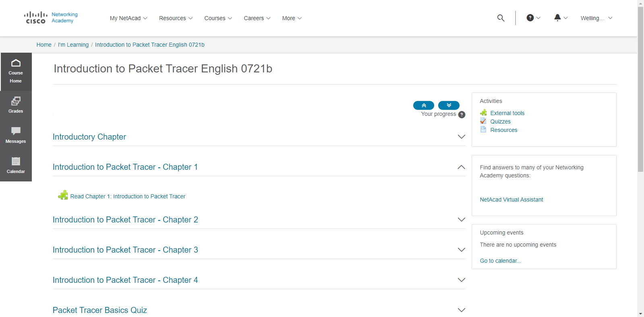Open the Welling... user account dropdown
Image resolution: width=644 pixels, height=317 pixels.
pos(596,18)
